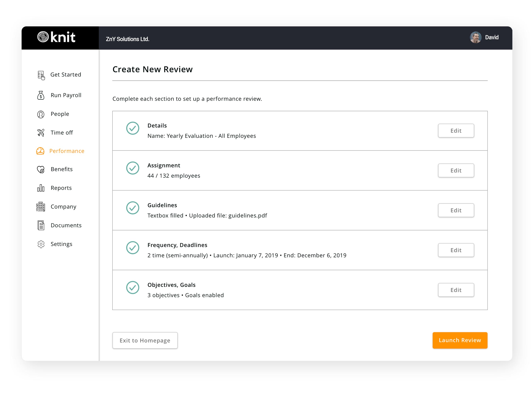Viewport: 532px width, 393px height.
Task: Click Exit to Homepage
Action: 145,340
